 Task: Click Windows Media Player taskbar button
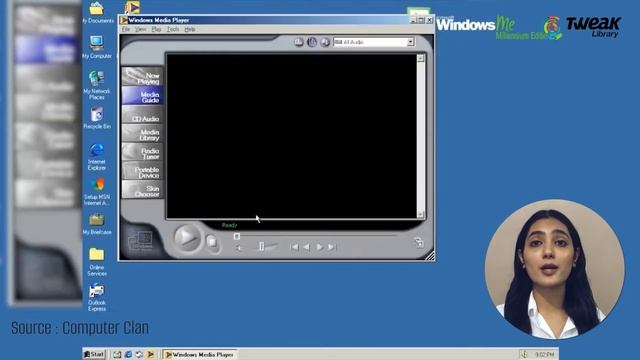pyautogui.click(x=200, y=355)
